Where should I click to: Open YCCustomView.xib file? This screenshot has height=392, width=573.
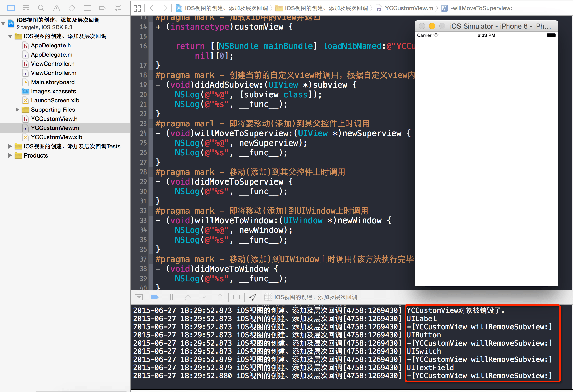56,137
